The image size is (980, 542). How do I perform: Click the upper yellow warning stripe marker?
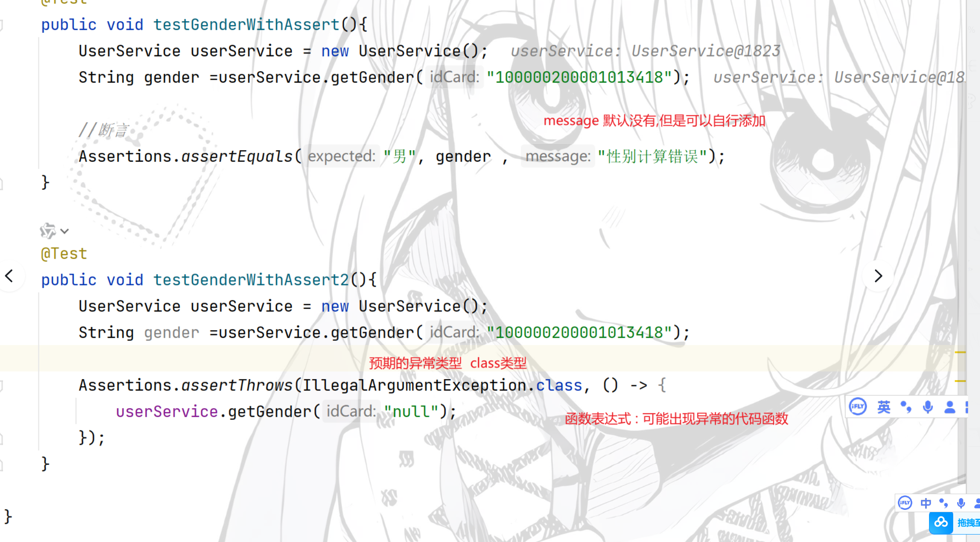(x=960, y=352)
